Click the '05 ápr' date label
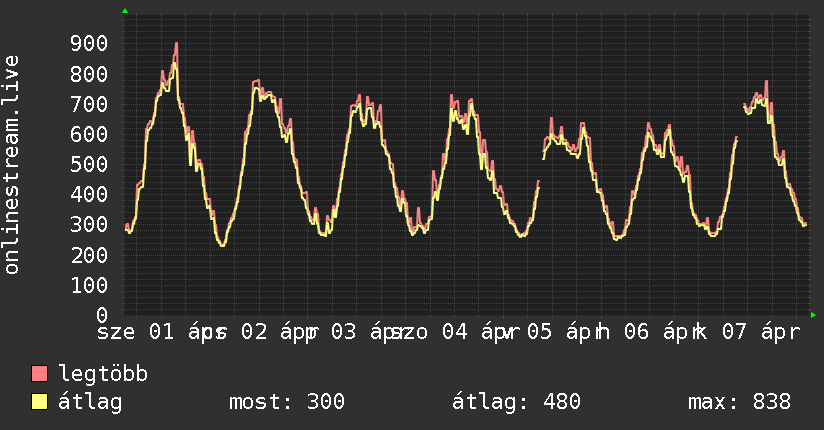The image size is (824, 430). 559,331
